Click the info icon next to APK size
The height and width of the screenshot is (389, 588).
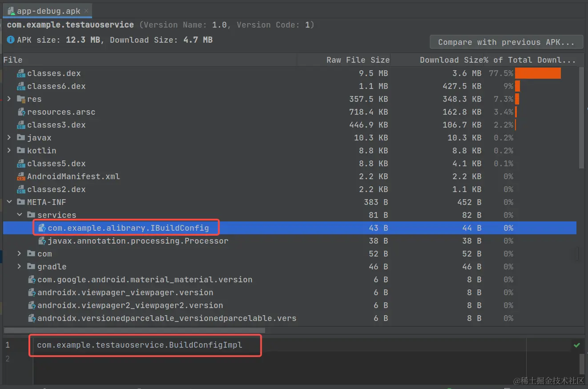(x=10, y=40)
